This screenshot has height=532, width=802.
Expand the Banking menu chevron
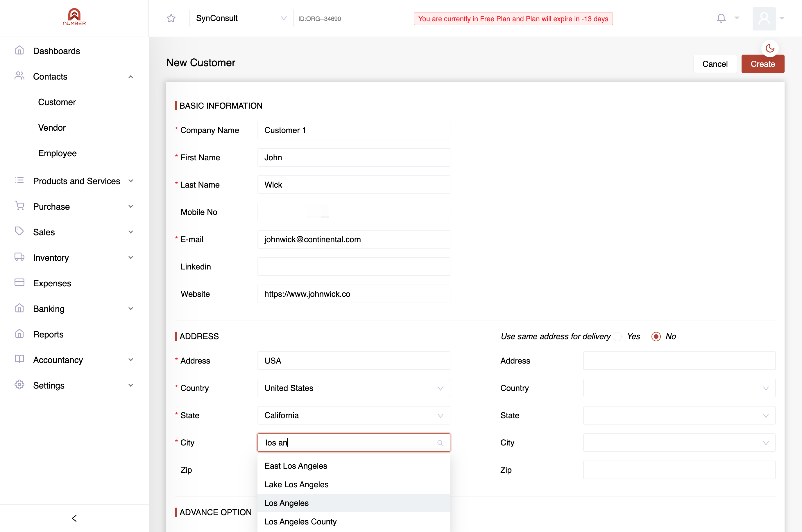click(131, 309)
